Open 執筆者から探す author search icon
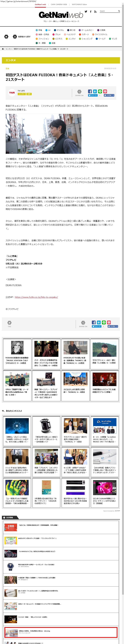124x644 pixels. pyautogui.click(x=15, y=36)
